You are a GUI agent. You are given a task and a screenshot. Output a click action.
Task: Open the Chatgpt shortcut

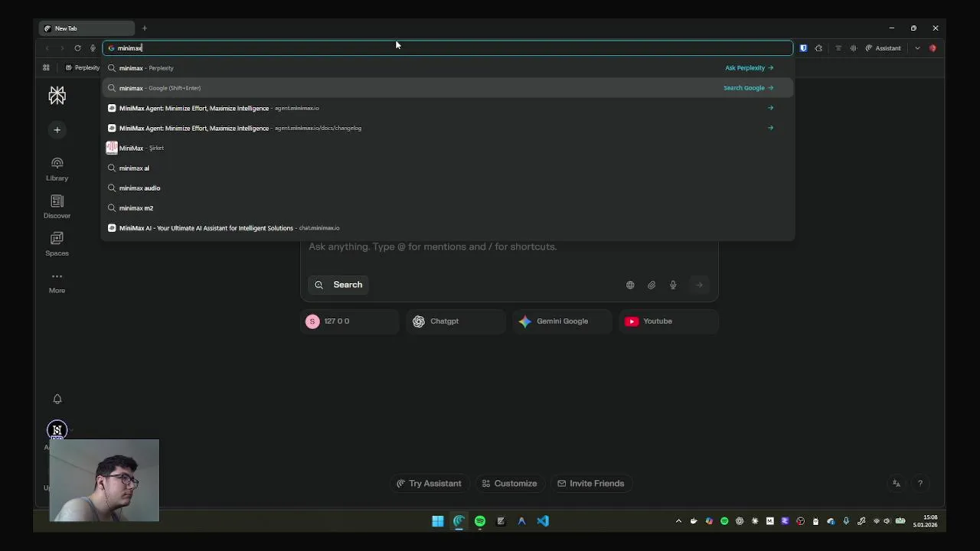click(x=456, y=321)
